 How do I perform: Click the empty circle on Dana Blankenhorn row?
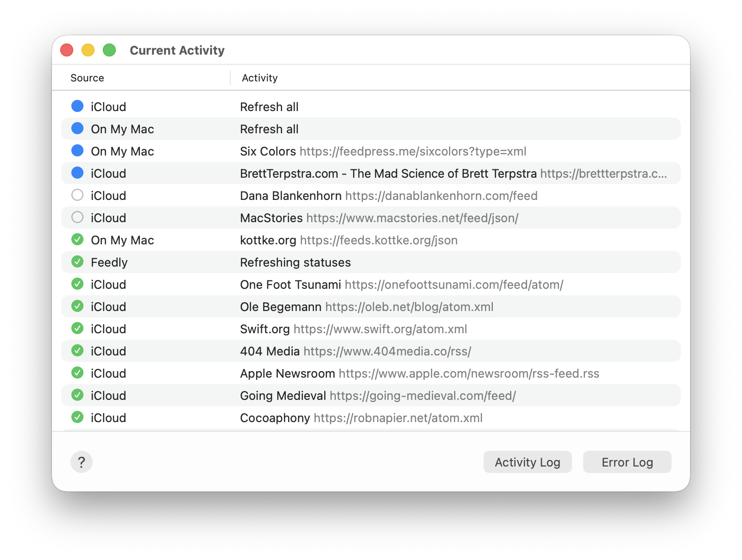[x=77, y=195]
